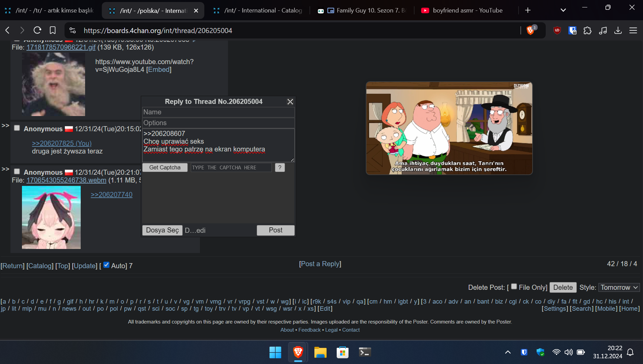Viewport: 643px width, 364px height.
Task: Switch to the Family Guy 10. Sezon tab
Action: pos(362,10)
